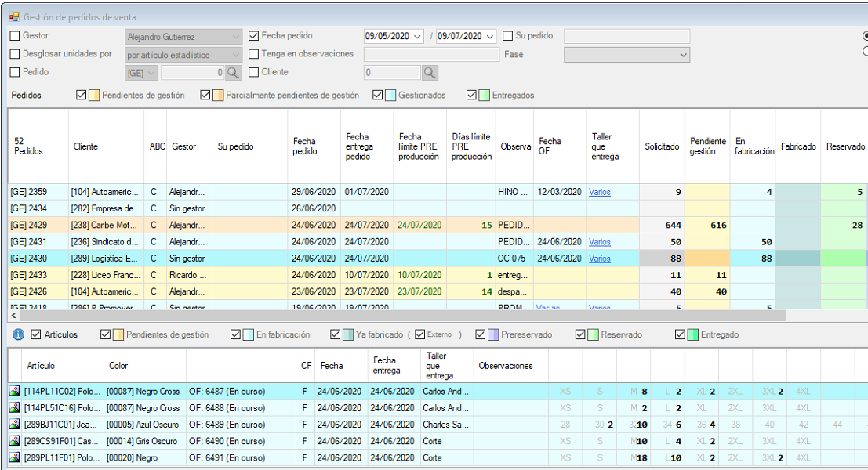Screen dimensions: 868x470
Task: Click the yellow Pendientes de gestión pedidos swatch
Action: click(x=94, y=96)
